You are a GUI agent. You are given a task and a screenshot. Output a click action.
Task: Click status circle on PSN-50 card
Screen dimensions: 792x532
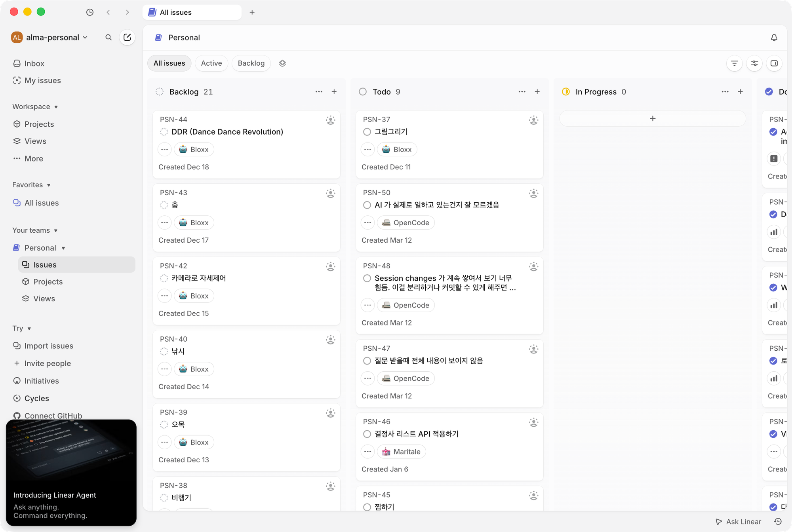click(x=367, y=205)
